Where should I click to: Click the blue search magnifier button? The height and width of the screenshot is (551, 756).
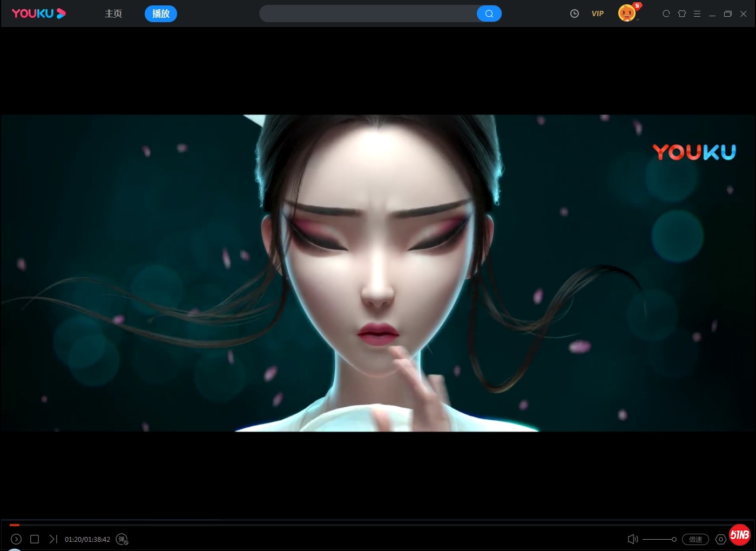[489, 14]
